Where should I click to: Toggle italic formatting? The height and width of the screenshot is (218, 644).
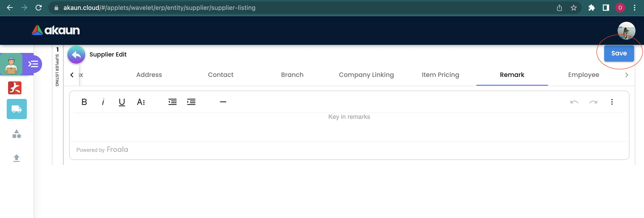pyautogui.click(x=103, y=102)
